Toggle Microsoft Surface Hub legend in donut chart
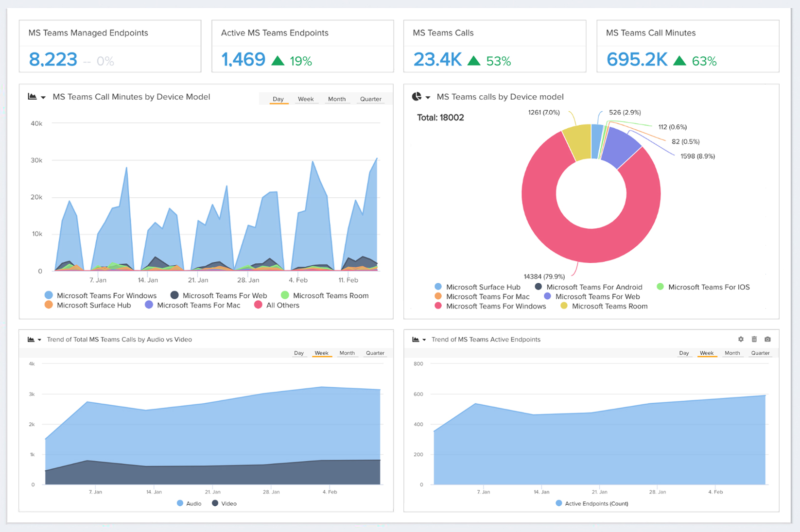Screen dimensions: 800x532 coord(477,287)
